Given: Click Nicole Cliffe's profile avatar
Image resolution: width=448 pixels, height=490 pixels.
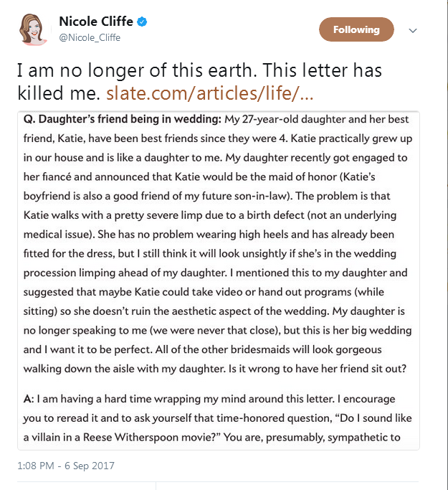Looking at the screenshot, I should [x=34, y=29].
